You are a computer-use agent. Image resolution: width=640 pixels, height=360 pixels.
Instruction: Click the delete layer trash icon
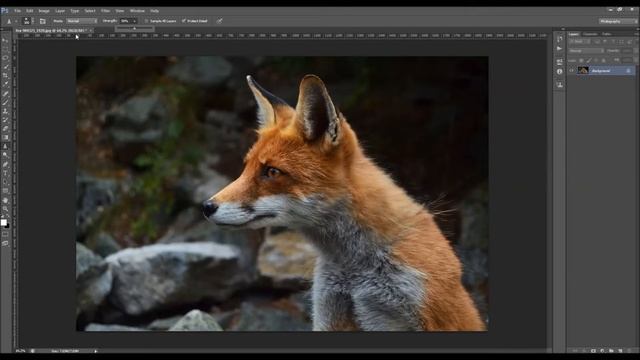click(x=629, y=351)
